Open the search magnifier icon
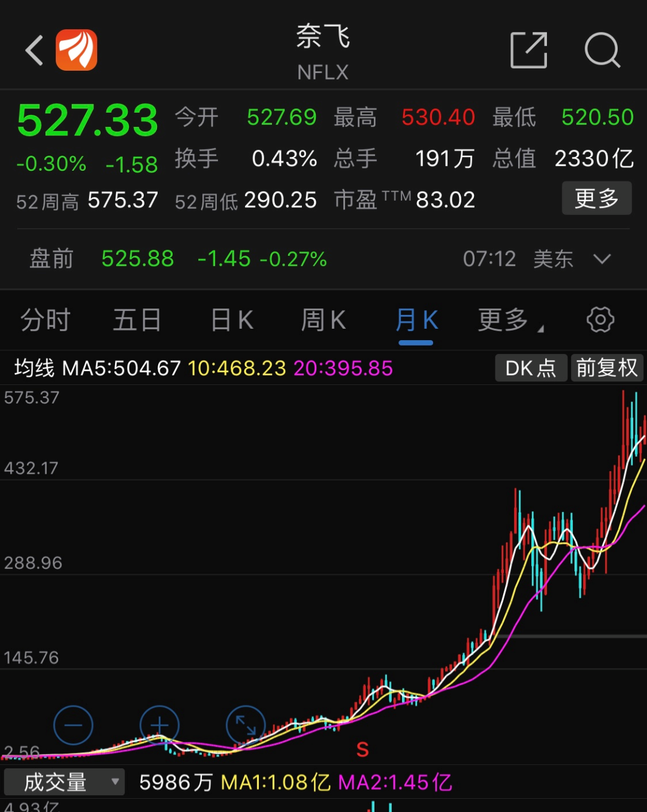The height and width of the screenshot is (812, 647). 602,50
